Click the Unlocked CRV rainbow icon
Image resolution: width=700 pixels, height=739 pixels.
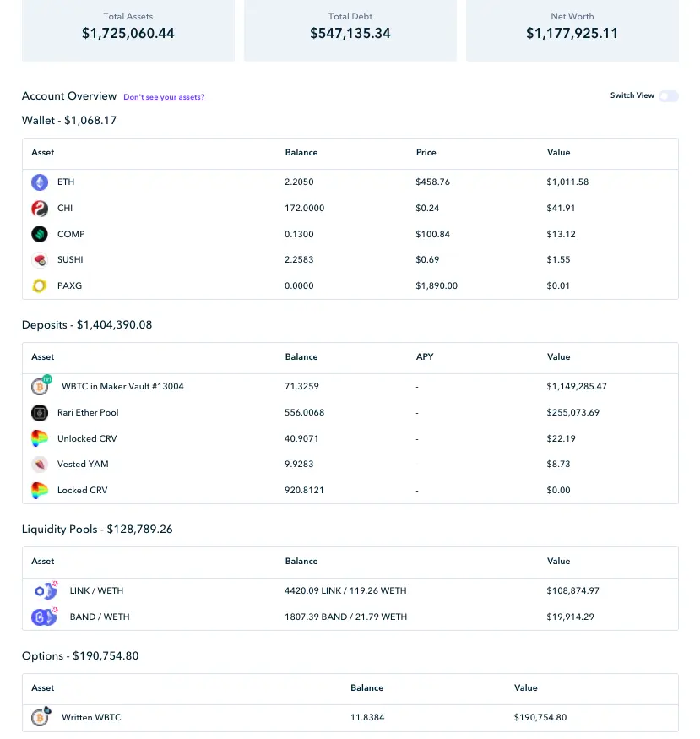coord(40,439)
